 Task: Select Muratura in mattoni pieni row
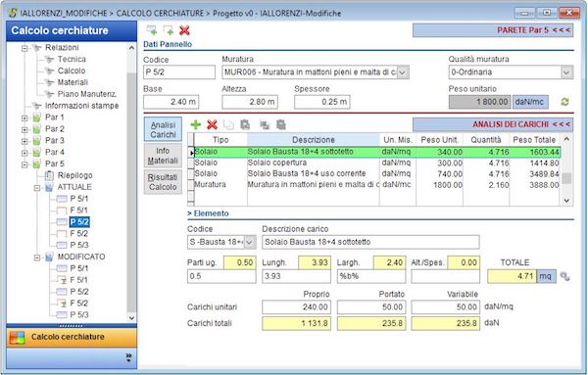click(377, 185)
